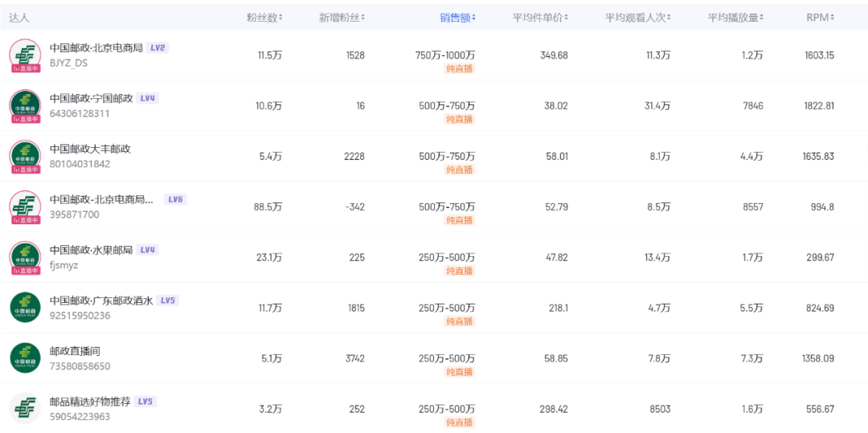
Task: Click LV2 badge next to 北京电商局
Action: pyautogui.click(x=158, y=48)
